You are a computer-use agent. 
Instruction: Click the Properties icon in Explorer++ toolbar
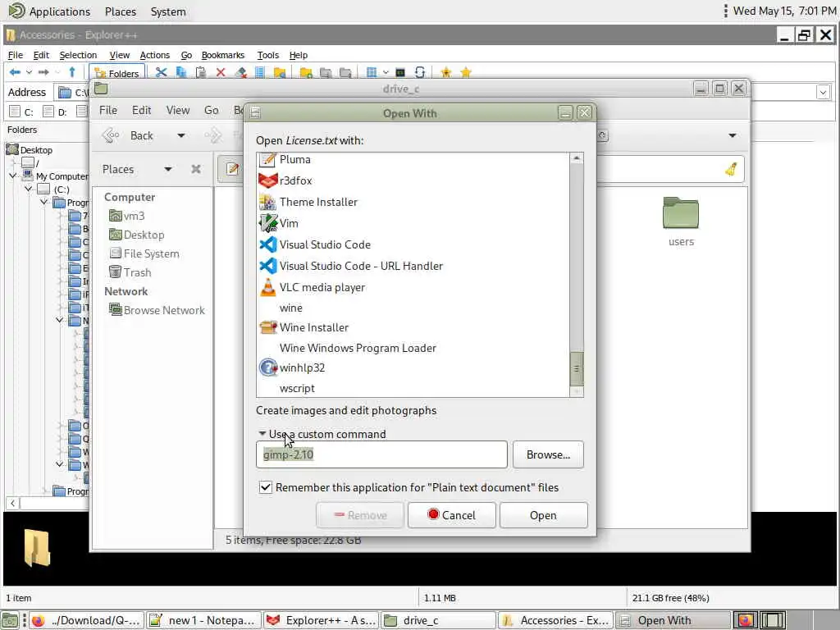click(x=260, y=72)
